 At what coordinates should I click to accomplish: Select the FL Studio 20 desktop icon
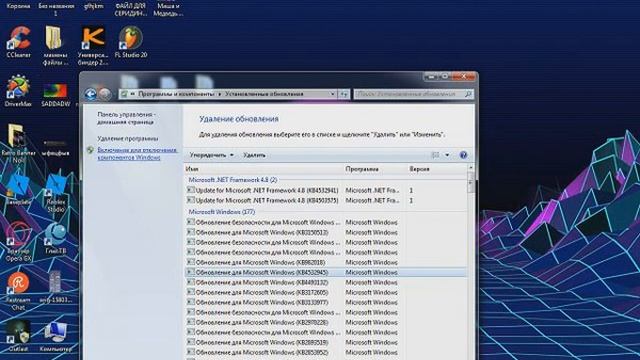click(x=131, y=42)
